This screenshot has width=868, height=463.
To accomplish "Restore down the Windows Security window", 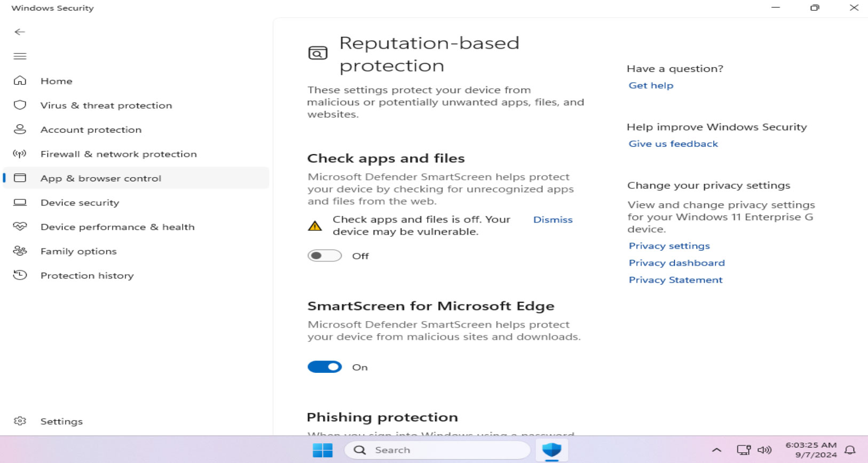I will tap(815, 7).
